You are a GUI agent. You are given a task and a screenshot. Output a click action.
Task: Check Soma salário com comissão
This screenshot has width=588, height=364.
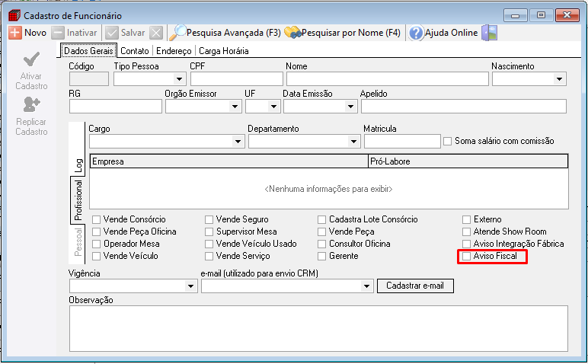point(447,142)
